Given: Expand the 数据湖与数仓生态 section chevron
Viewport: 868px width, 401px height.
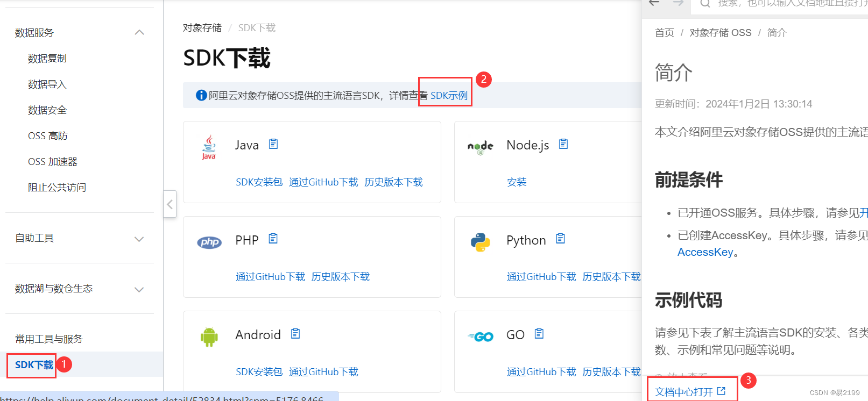Looking at the screenshot, I should coord(139,290).
